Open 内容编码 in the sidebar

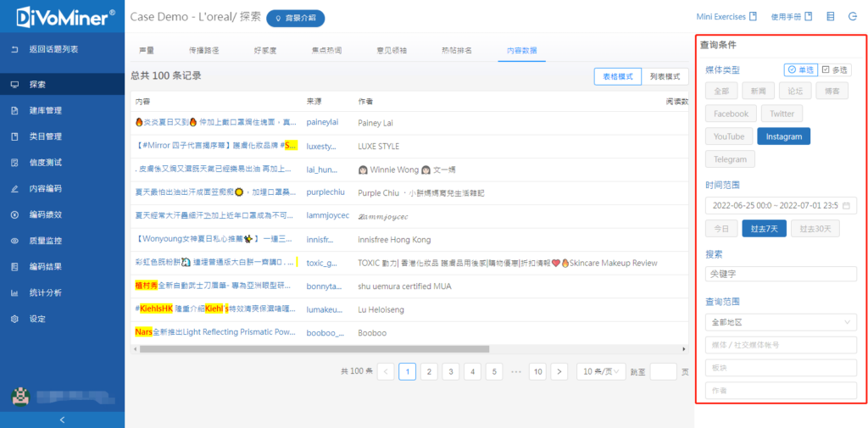pyautogui.click(x=46, y=189)
